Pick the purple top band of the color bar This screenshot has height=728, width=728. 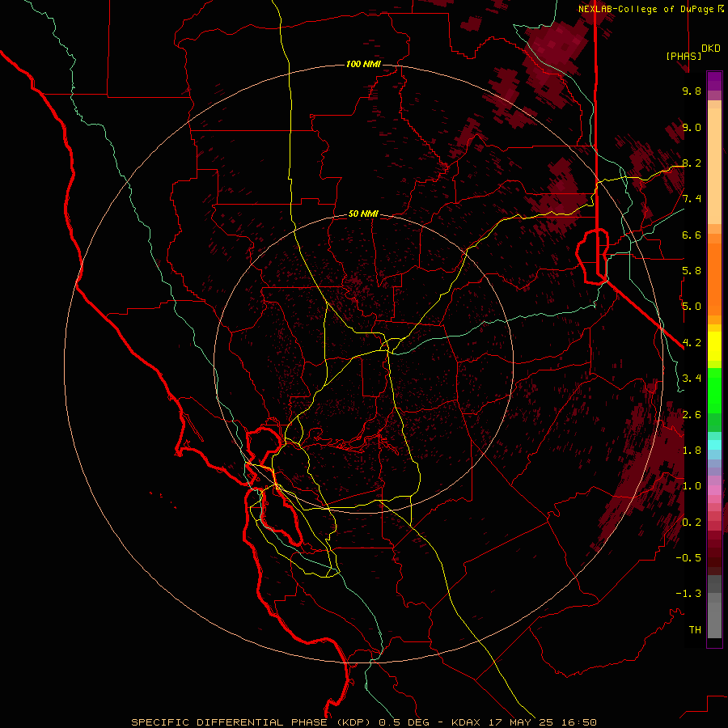[x=714, y=81]
